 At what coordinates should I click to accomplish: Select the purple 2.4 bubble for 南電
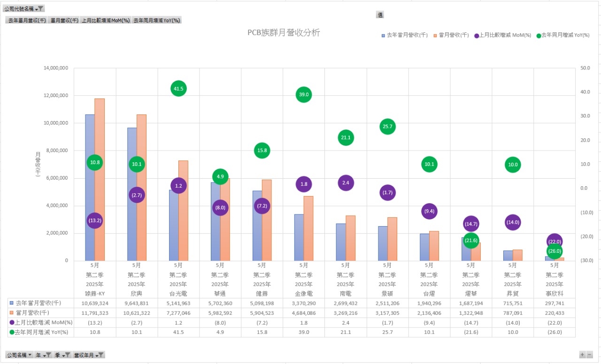point(346,183)
